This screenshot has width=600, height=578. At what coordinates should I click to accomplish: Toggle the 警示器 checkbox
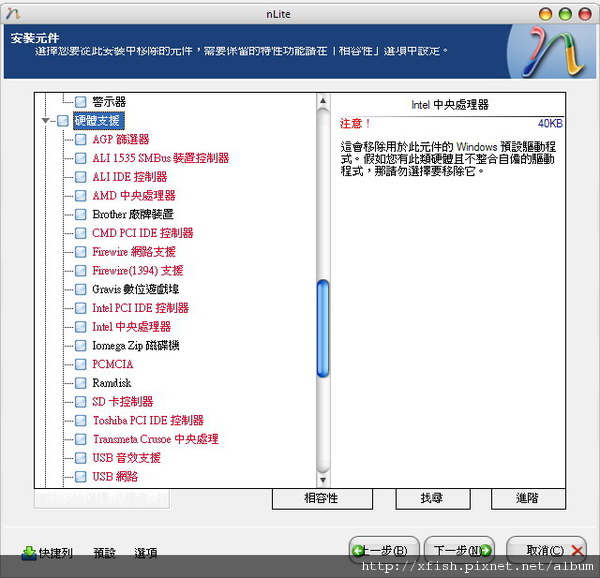(x=80, y=102)
